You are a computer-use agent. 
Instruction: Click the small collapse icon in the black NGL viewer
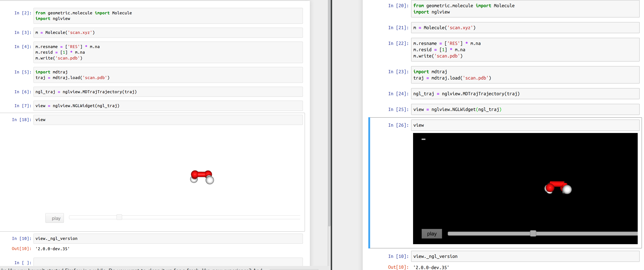click(423, 139)
